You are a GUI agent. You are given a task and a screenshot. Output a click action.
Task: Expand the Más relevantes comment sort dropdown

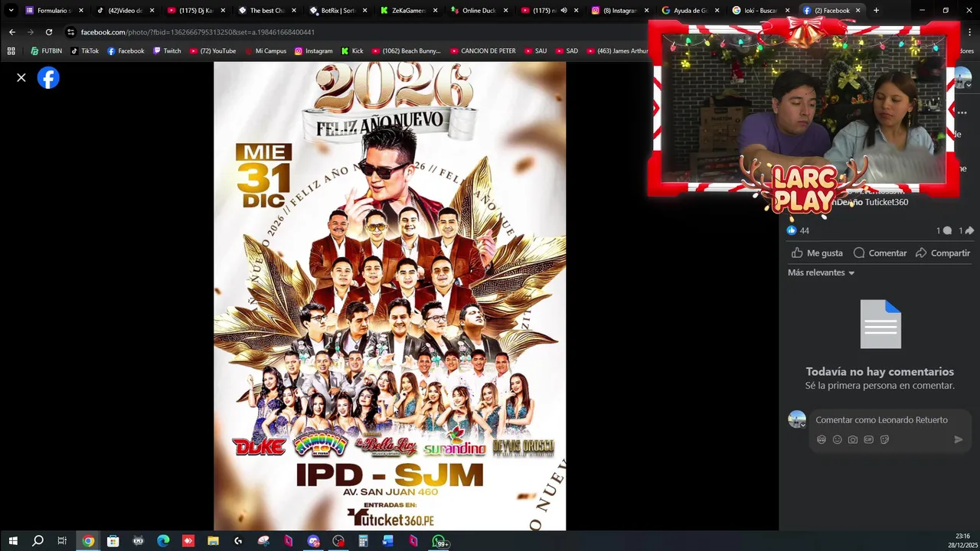tap(822, 272)
